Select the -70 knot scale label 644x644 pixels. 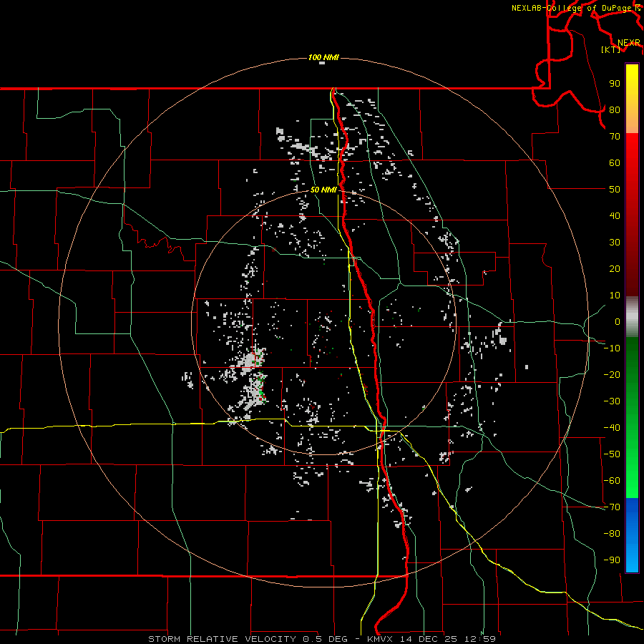click(612, 507)
